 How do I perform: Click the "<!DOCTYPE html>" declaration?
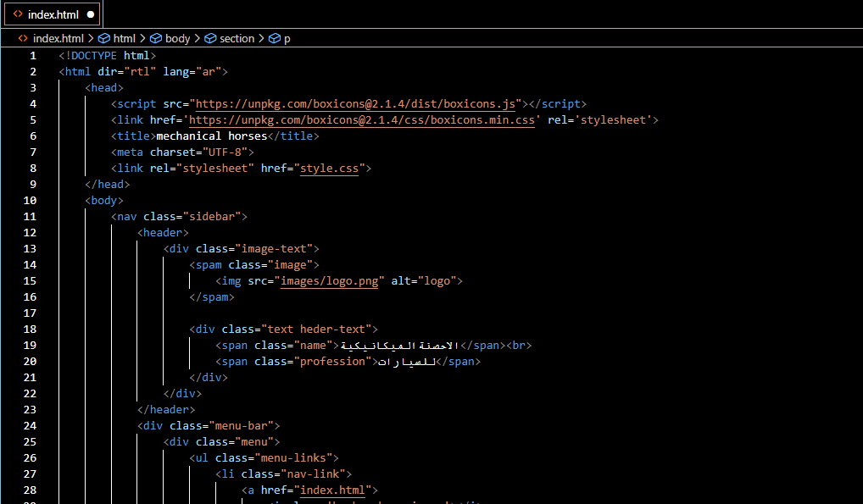[x=108, y=56]
